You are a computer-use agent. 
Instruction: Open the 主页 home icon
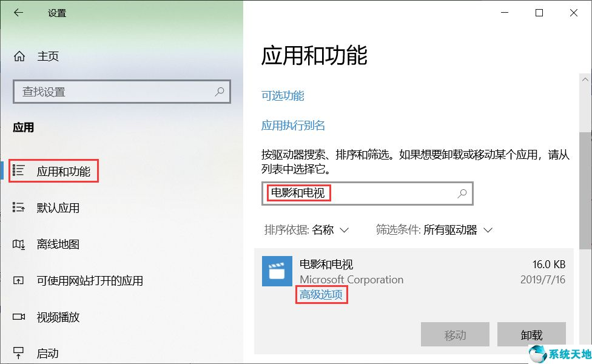pyautogui.click(x=19, y=56)
